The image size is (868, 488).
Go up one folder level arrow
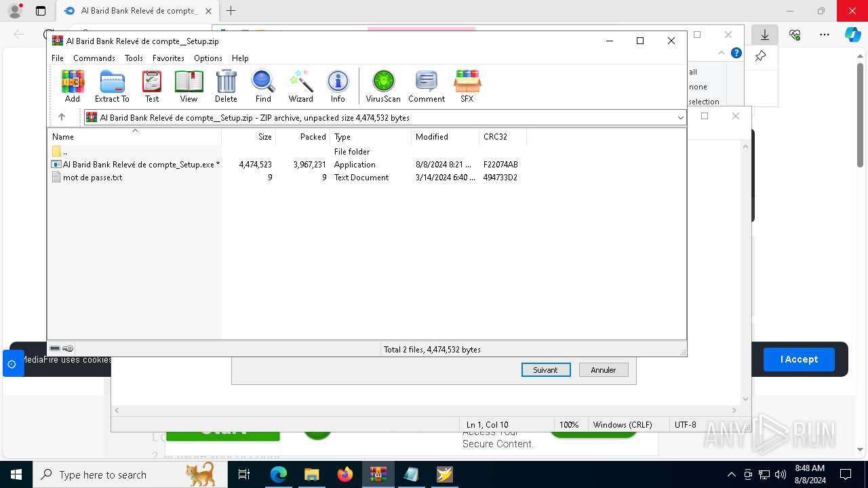[x=62, y=117]
